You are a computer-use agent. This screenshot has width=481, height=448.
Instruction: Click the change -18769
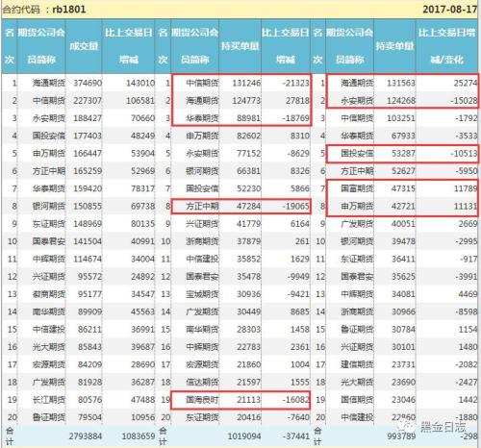coord(296,118)
